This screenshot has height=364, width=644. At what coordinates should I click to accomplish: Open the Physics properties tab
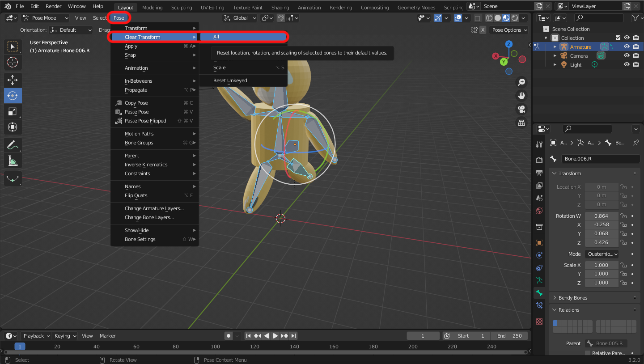pyautogui.click(x=540, y=255)
